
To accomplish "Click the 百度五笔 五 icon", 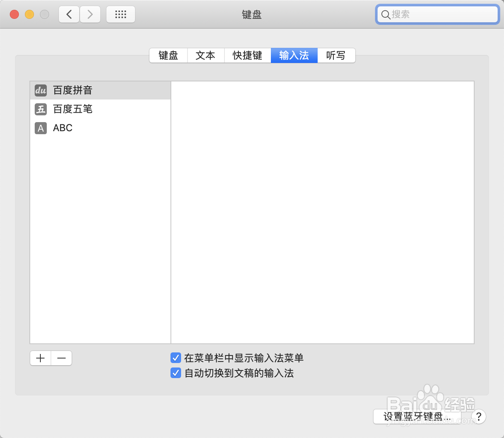I will (41, 109).
